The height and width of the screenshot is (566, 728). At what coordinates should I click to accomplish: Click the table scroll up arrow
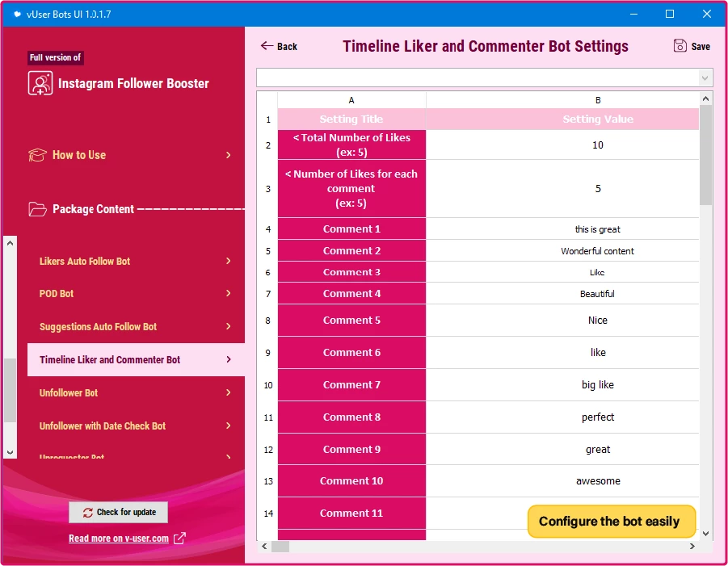pos(705,99)
